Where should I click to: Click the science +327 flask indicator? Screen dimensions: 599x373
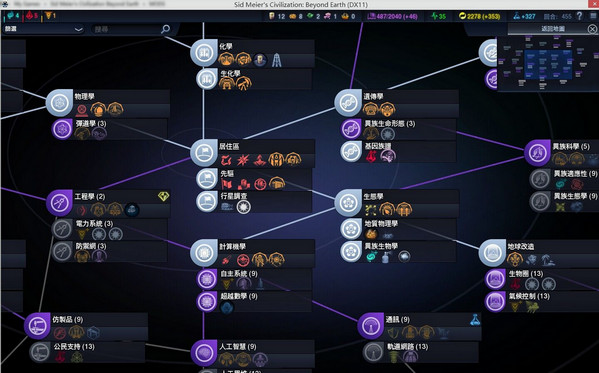524,16
